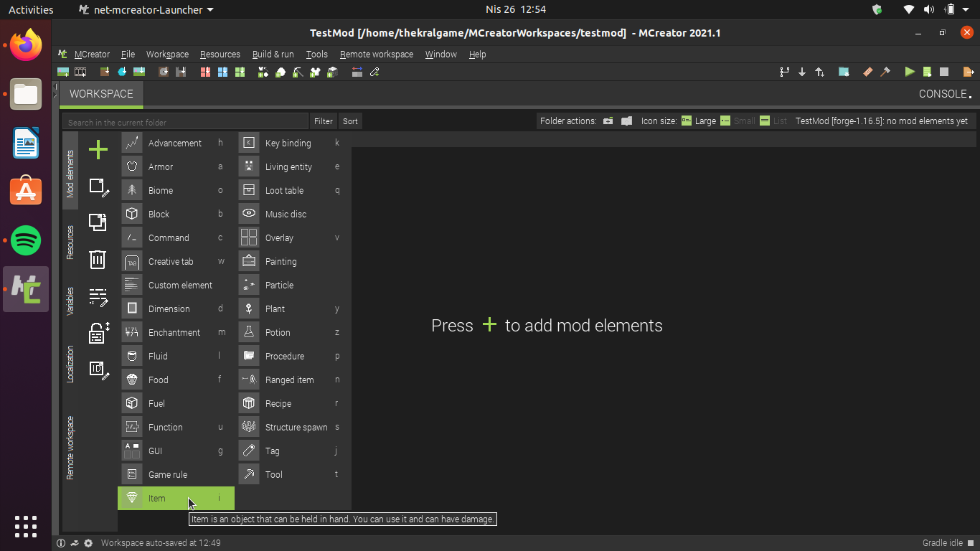The width and height of the screenshot is (980, 551).
Task: Click the branch remote workspace setup icon
Action: [x=785, y=72]
